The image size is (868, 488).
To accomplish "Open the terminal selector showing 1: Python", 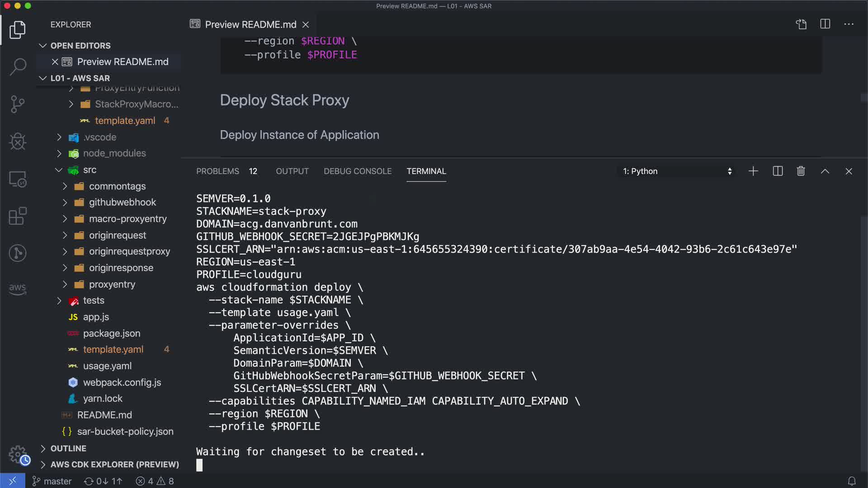I will pyautogui.click(x=677, y=171).
